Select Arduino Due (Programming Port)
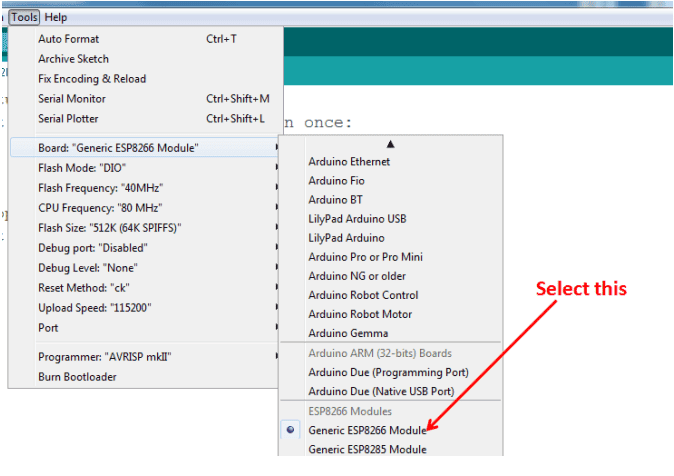The image size is (674, 476). pos(391,372)
